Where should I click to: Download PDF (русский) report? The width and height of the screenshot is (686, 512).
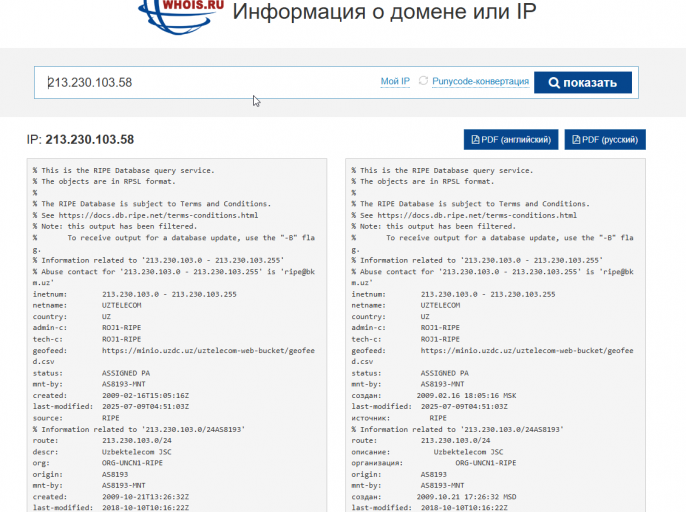coord(605,140)
